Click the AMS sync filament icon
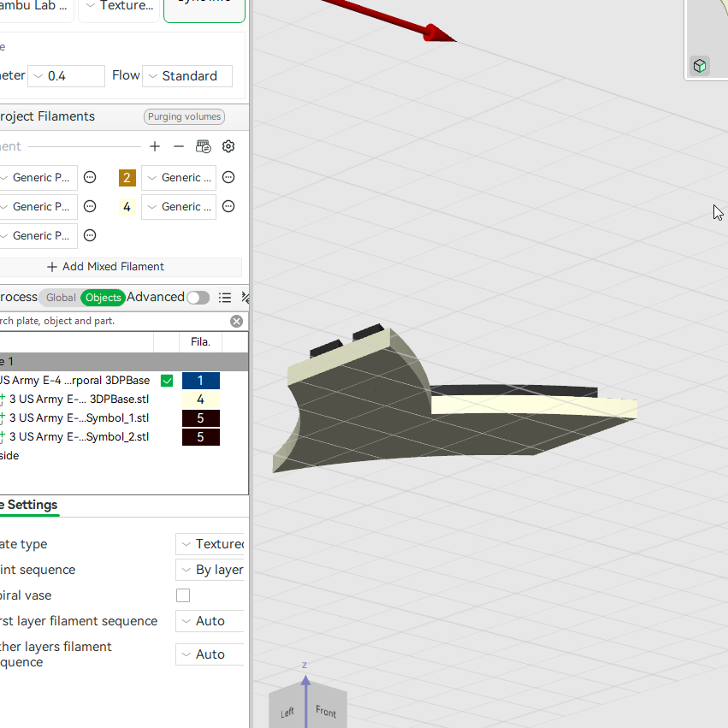Screen dimensions: 728x728 point(204,147)
